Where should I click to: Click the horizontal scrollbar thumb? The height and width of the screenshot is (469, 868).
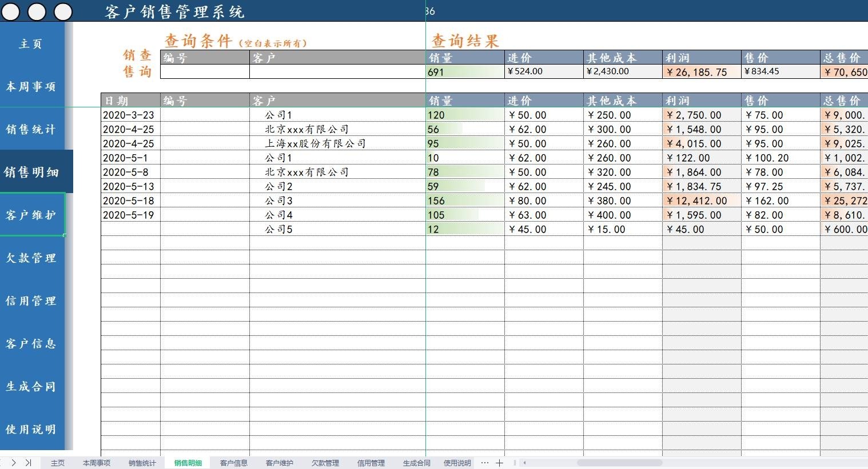pos(619,463)
